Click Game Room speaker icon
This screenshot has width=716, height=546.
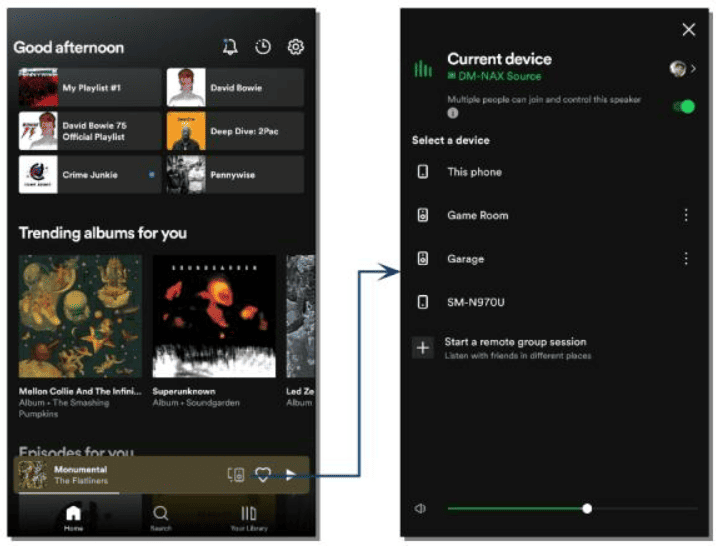423,215
